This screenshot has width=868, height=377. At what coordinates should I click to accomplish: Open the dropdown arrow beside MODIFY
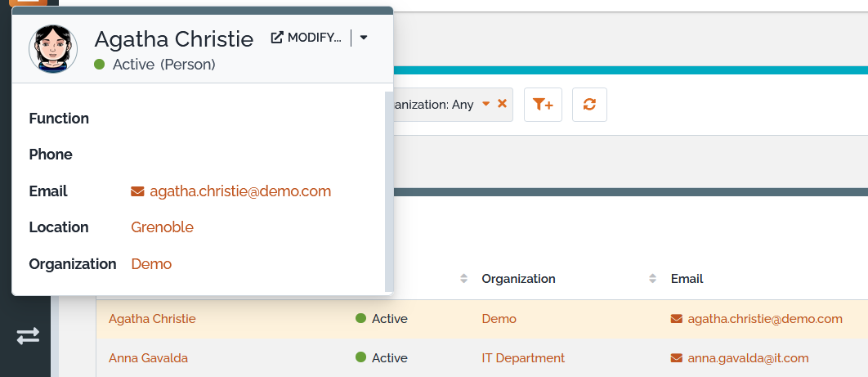[x=364, y=38]
